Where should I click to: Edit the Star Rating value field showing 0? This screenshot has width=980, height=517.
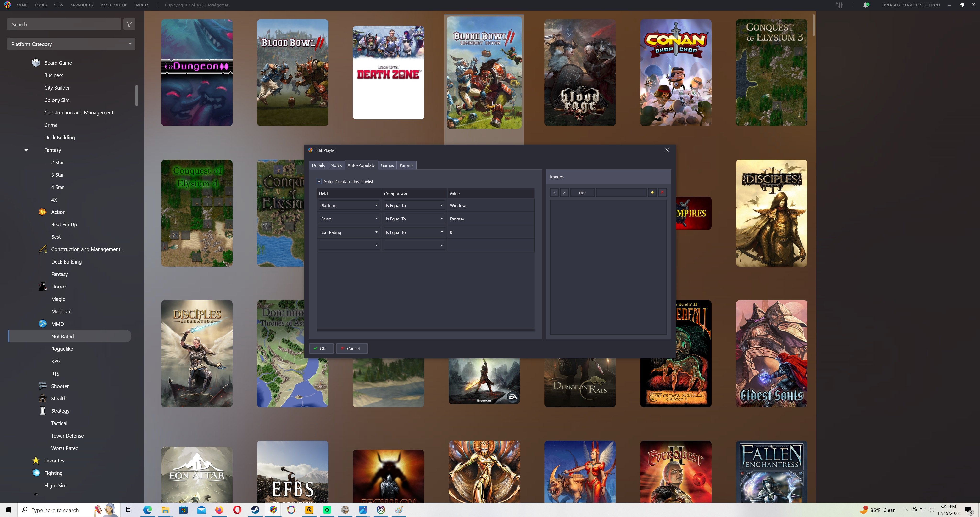[490, 232]
